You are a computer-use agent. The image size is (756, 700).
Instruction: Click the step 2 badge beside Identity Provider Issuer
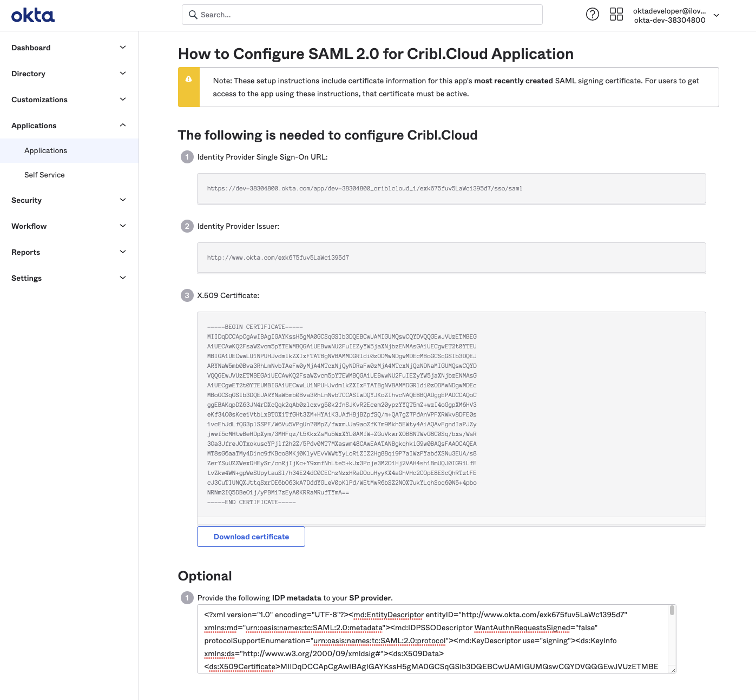coord(187,226)
